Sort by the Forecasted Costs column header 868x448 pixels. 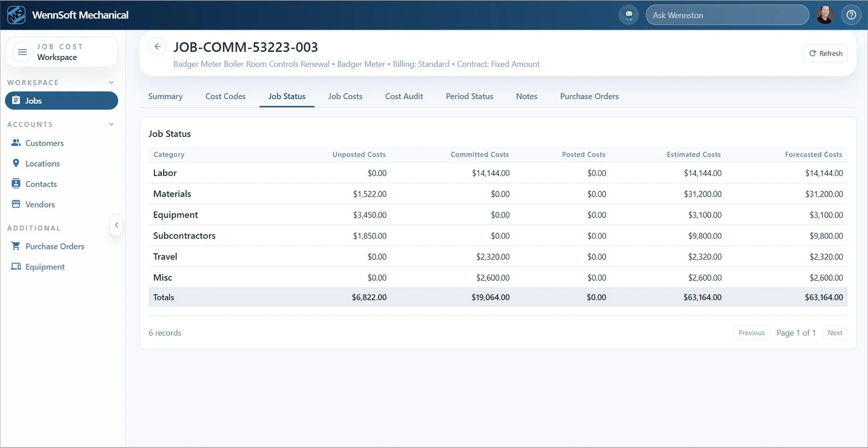pos(813,154)
